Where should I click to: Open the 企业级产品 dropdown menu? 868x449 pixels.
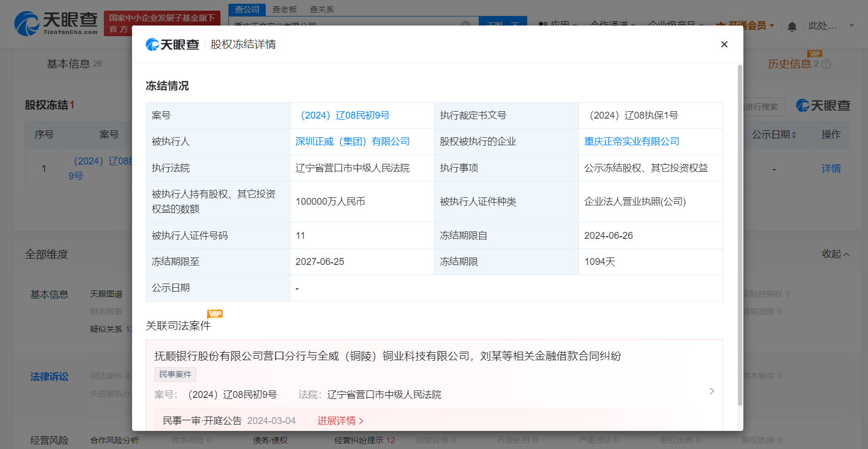pyautogui.click(x=675, y=24)
